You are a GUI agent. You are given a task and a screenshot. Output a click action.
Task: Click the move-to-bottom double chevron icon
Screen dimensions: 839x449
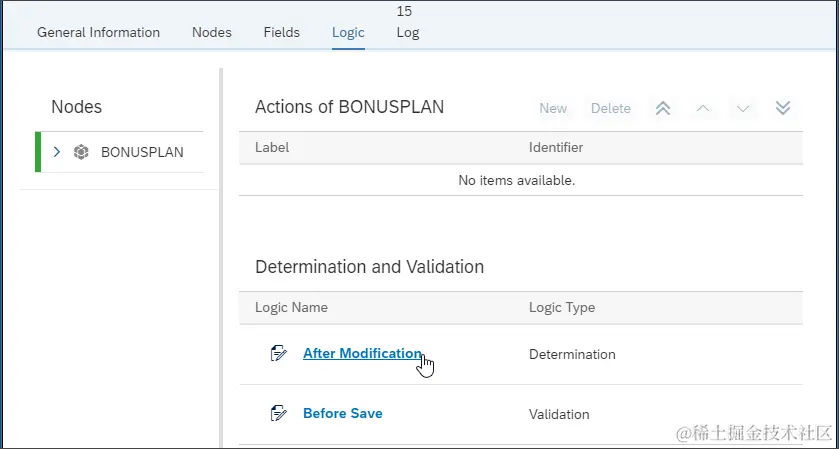[x=783, y=108]
